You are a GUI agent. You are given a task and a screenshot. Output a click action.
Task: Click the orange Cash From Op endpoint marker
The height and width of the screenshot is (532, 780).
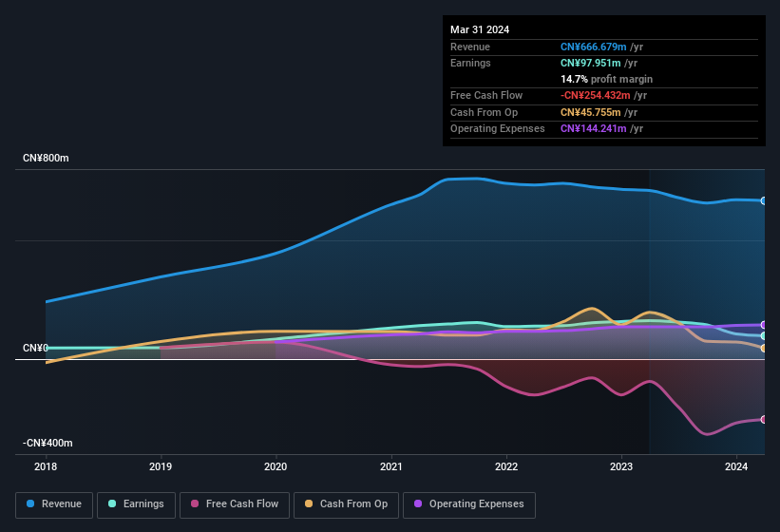click(x=764, y=349)
